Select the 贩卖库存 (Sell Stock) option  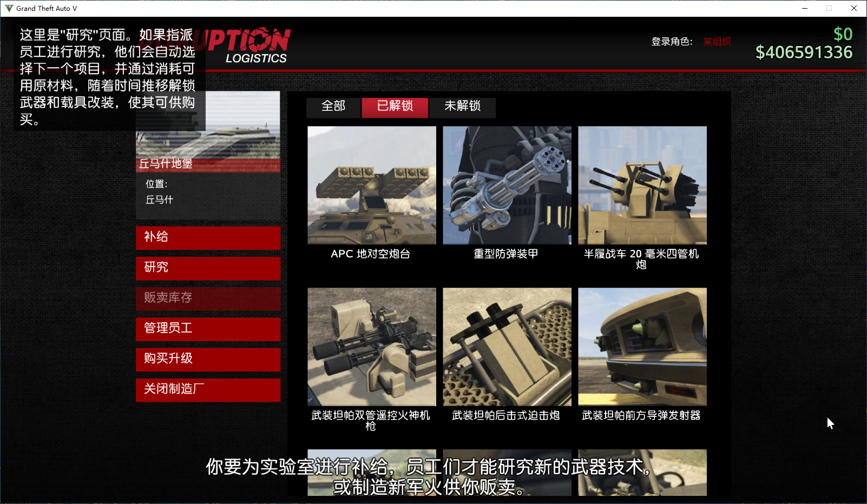[x=208, y=298]
